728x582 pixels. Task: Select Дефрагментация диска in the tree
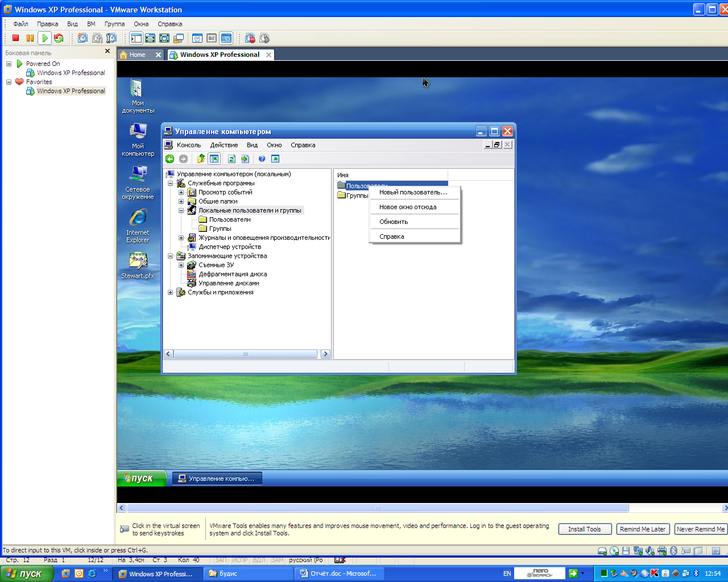point(233,274)
